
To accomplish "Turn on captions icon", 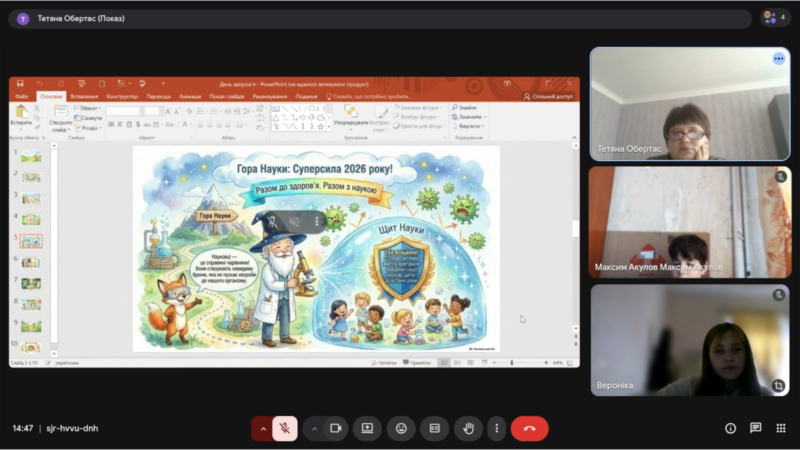I will pos(434,428).
